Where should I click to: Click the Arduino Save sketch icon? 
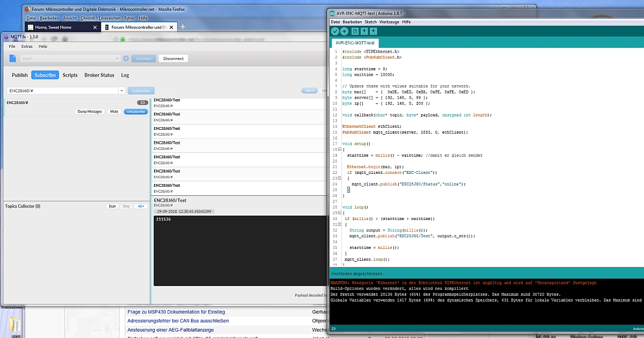point(374,31)
